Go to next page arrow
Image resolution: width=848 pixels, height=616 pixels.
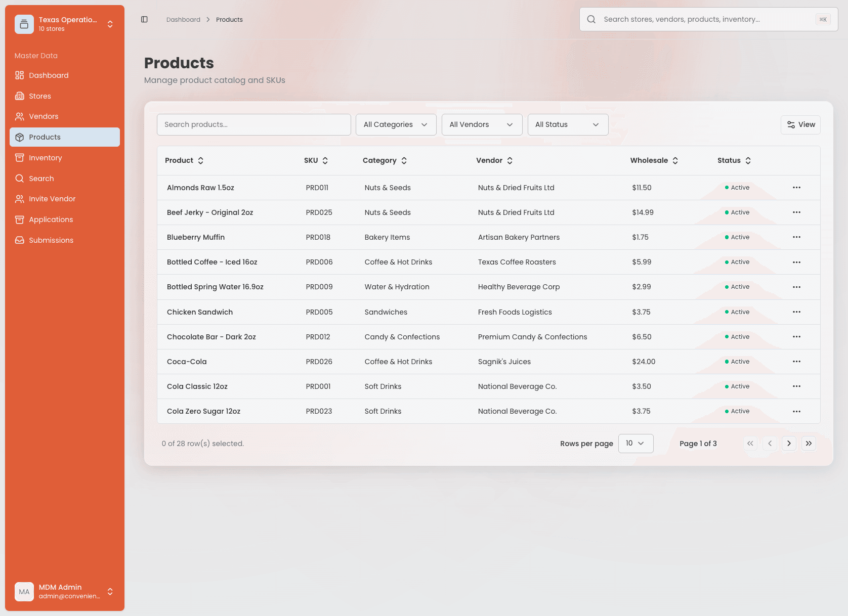[x=789, y=444]
